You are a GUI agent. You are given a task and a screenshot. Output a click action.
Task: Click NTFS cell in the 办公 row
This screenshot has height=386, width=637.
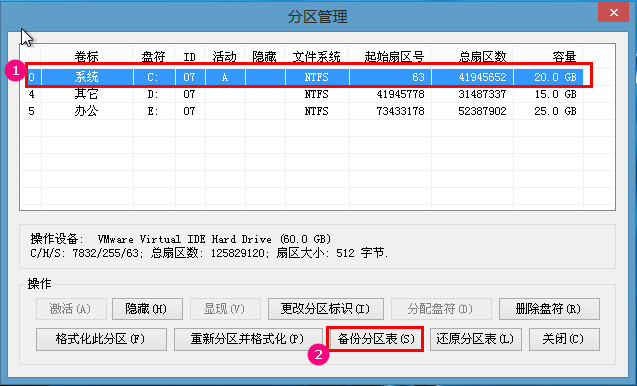316,111
